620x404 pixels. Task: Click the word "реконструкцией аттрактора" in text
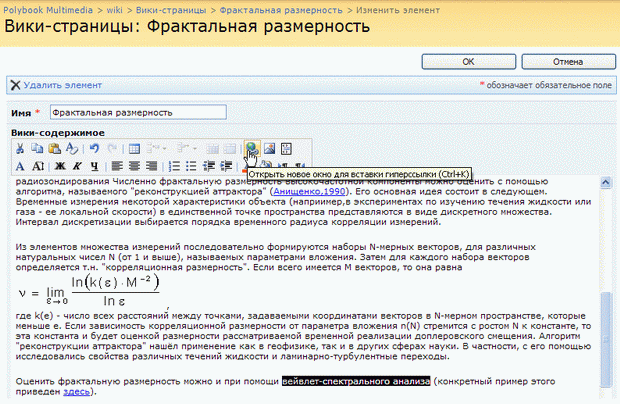[196, 192]
